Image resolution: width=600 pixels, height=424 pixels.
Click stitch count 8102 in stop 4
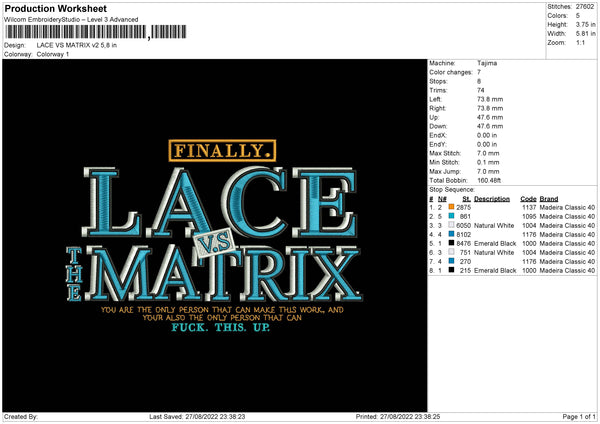point(463,235)
